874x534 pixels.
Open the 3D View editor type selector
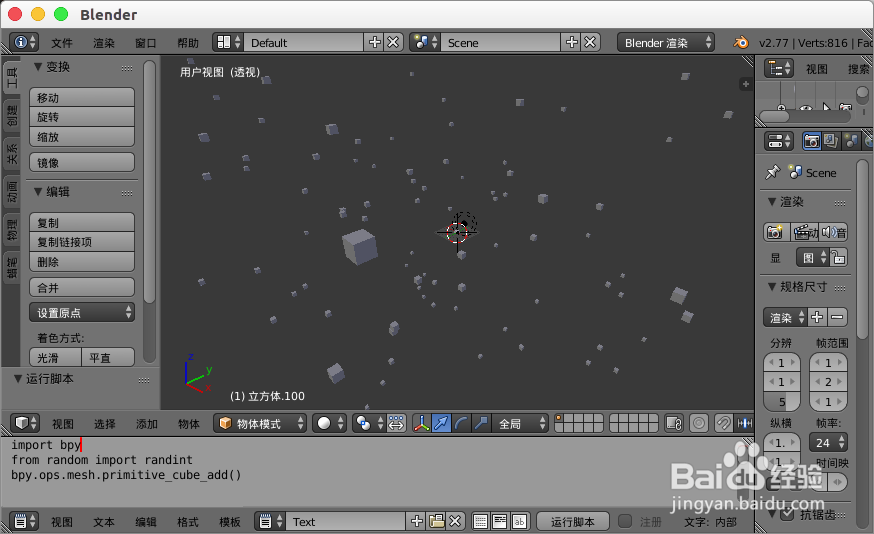(25, 424)
